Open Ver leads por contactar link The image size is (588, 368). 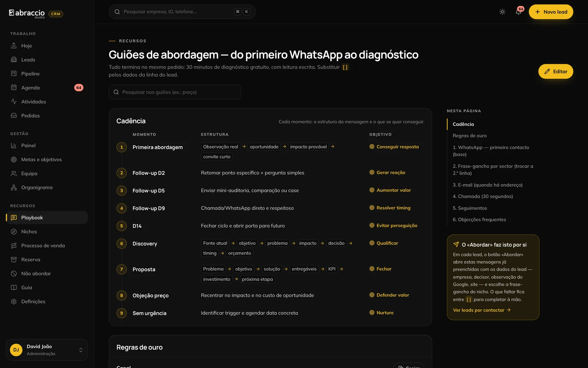click(x=482, y=310)
